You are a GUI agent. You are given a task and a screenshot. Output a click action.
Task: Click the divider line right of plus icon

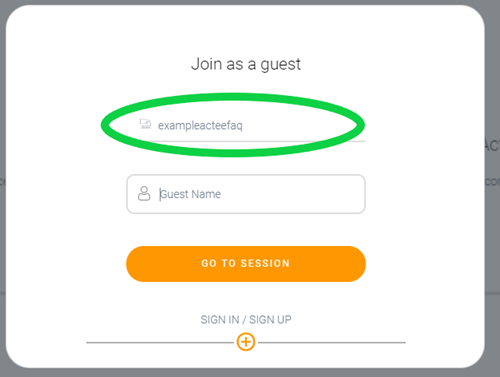[332, 342]
